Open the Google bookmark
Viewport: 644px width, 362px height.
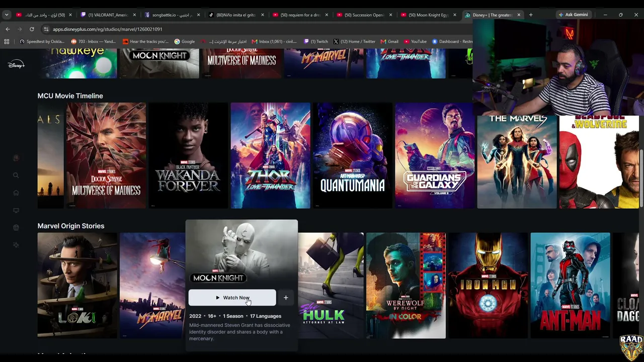click(x=185, y=42)
